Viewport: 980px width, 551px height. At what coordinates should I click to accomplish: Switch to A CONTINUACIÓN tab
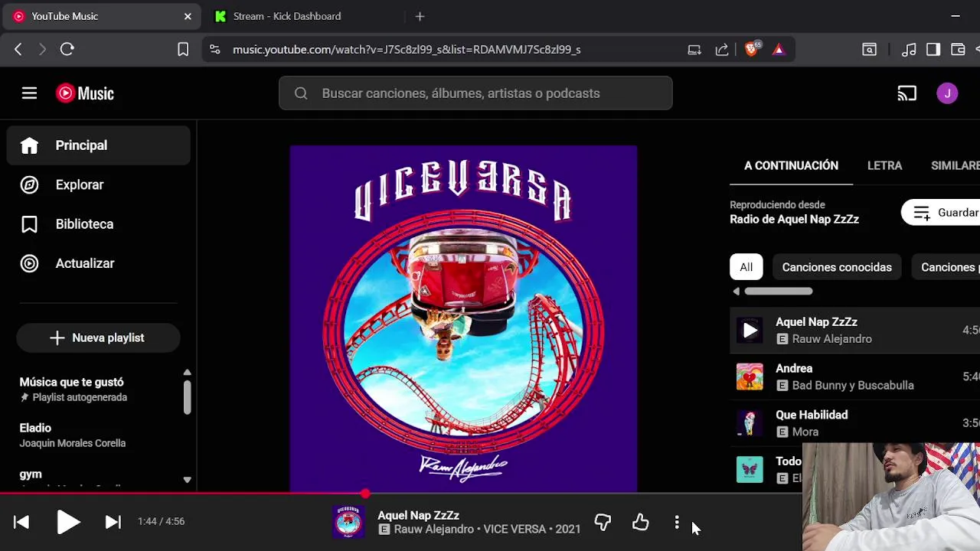(791, 165)
